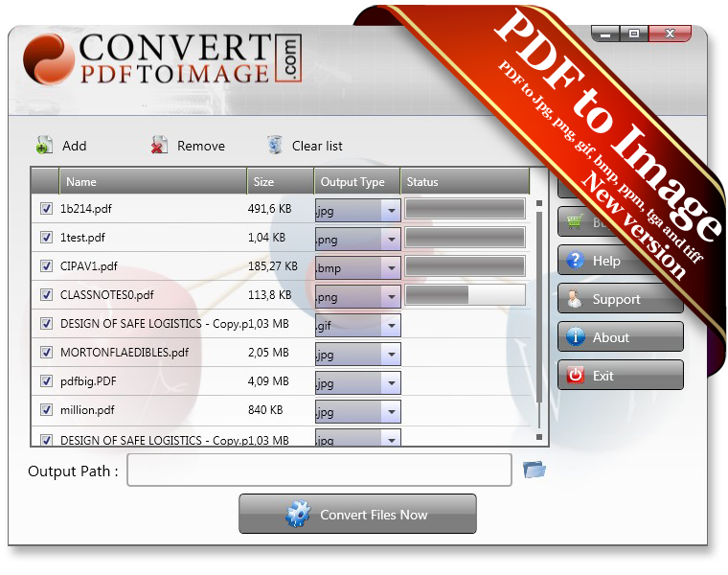Click the Output Type column header
The image size is (728, 575).
point(357,181)
